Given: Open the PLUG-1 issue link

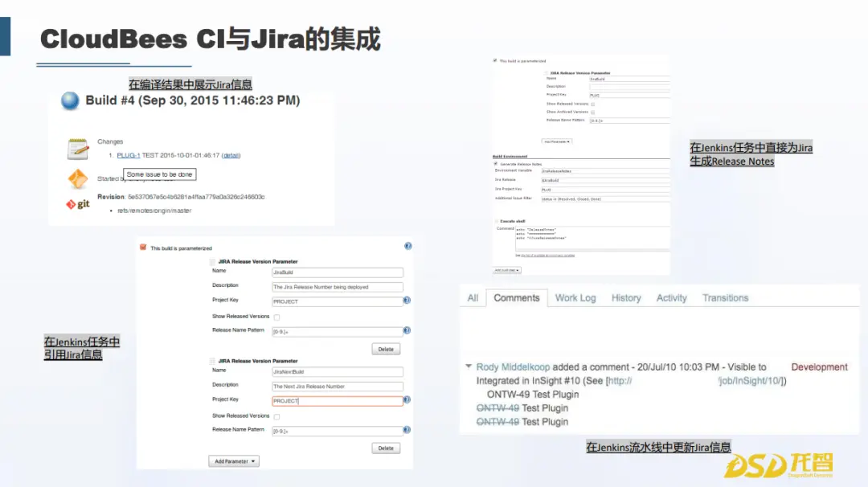Looking at the screenshot, I should click(129, 156).
